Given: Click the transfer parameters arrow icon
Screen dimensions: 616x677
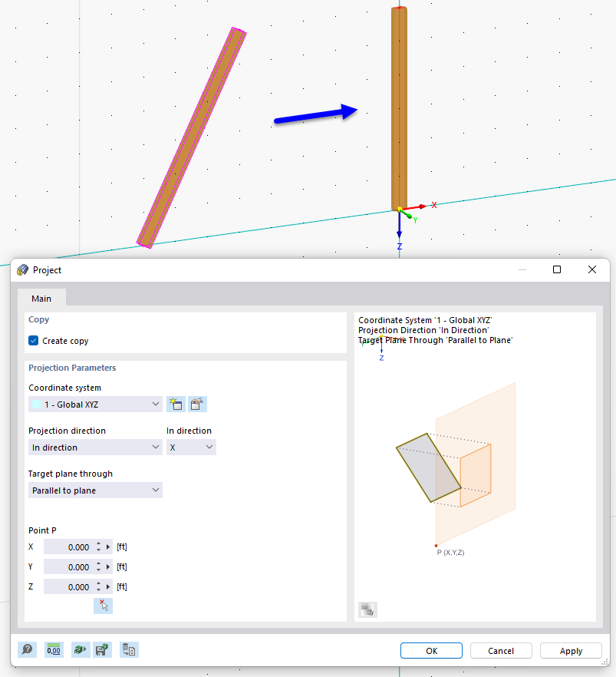Looking at the screenshot, I should [x=80, y=649].
